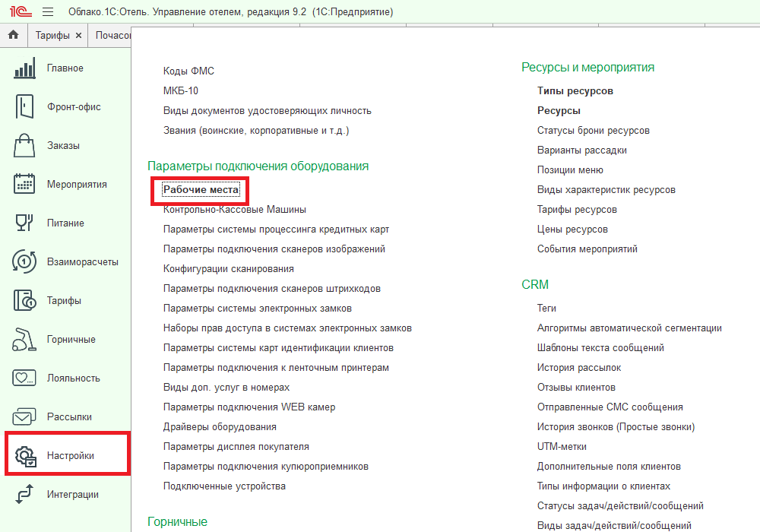Open МКБ-10 reference
Image resolution: width=760 pixels, height=532 pixels.
[180, 91]
